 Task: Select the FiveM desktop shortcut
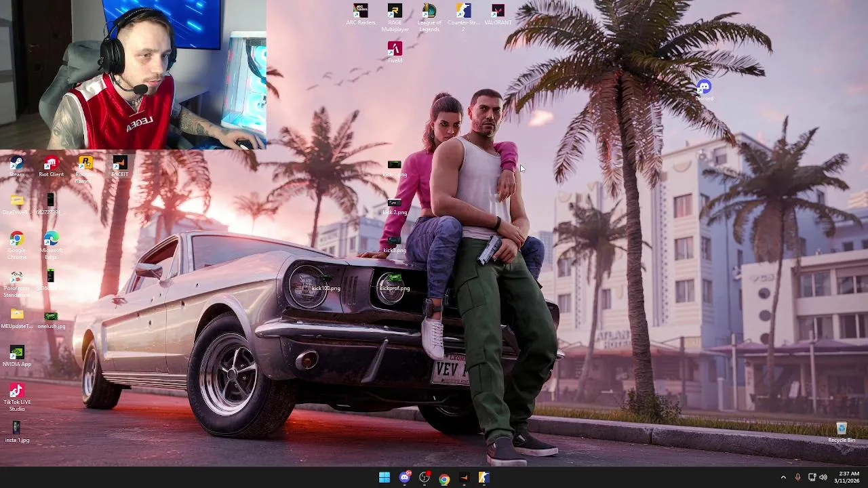395,53
